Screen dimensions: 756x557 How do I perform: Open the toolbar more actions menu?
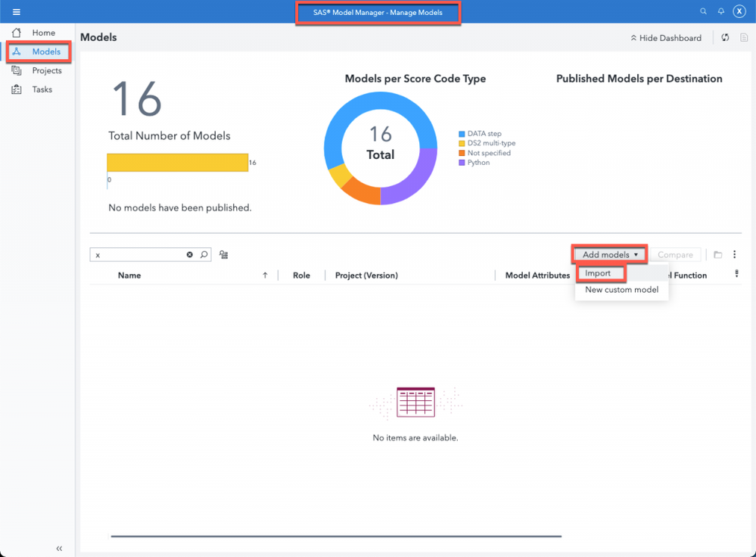click(x=734, y=254)
